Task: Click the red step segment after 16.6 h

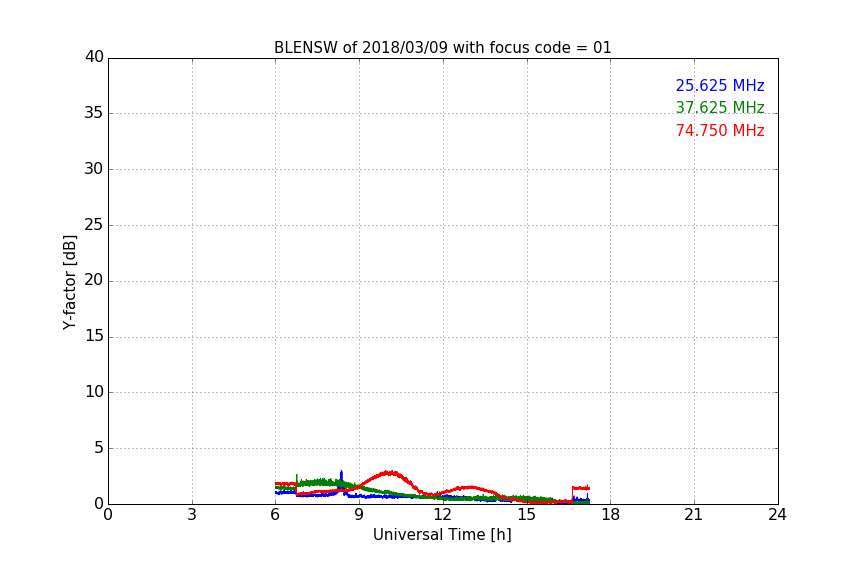Action: [x=581, y=488]
